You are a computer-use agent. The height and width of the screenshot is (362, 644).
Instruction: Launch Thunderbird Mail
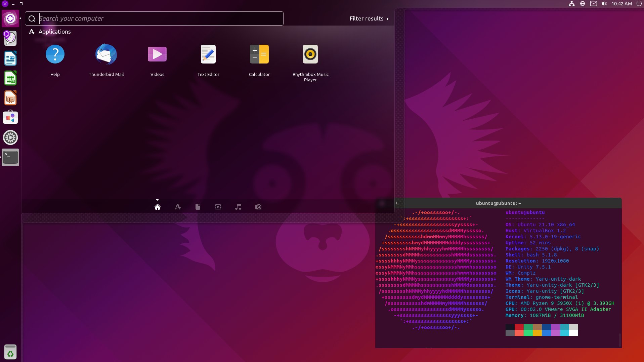pyautogui.click(x=106, y=54)
